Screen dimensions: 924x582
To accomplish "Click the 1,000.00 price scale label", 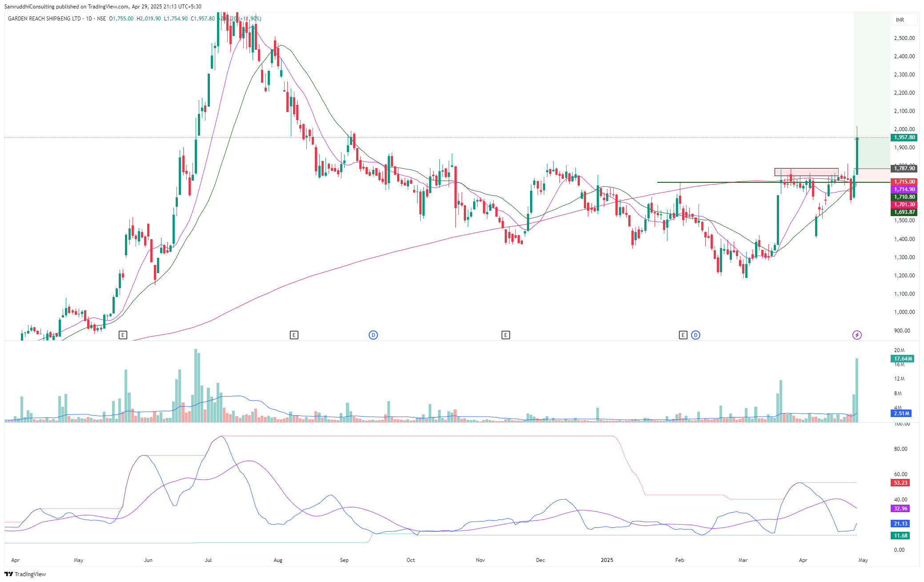I will (x=904, y=312).
